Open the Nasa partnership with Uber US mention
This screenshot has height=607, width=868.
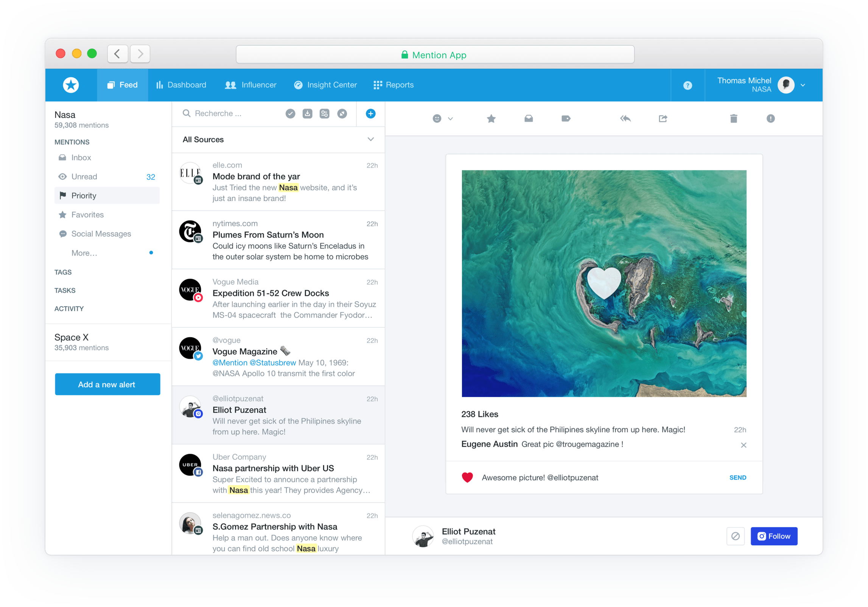pyautogui.click(x=278, y=473)
